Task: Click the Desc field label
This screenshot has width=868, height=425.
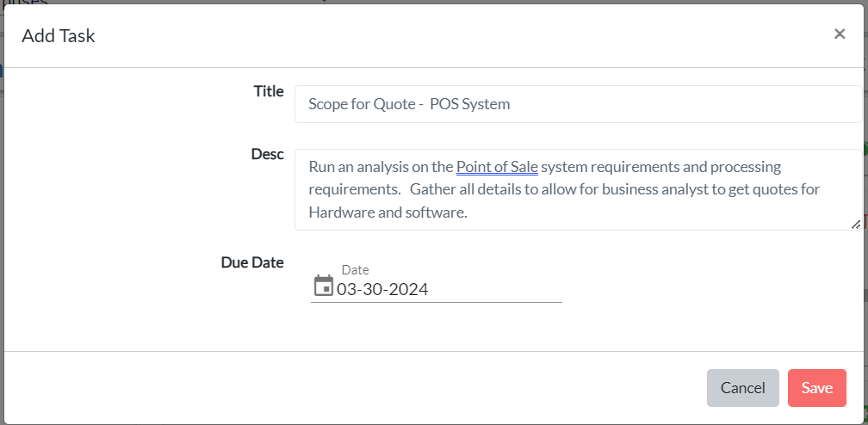Action: pyautogui.click(x=267, y=154)
